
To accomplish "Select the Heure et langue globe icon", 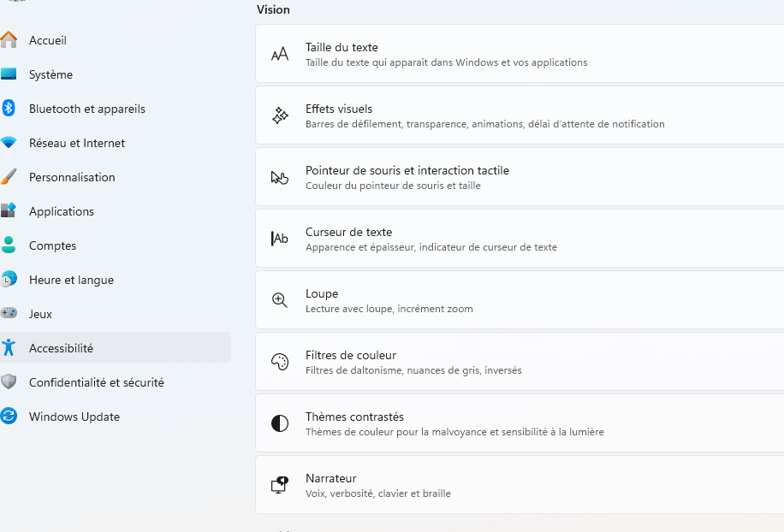I will (9, 279).
